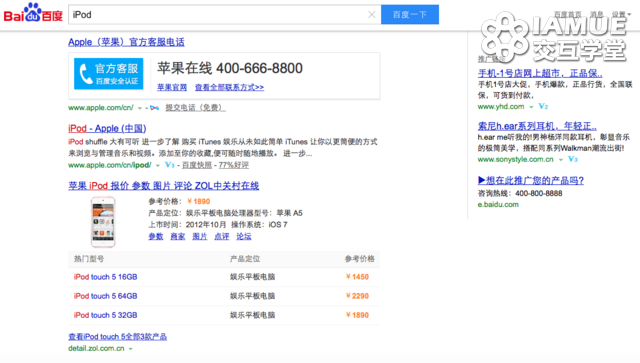
Task: Click the 产品定位 column header
Action: pos(244,259)
